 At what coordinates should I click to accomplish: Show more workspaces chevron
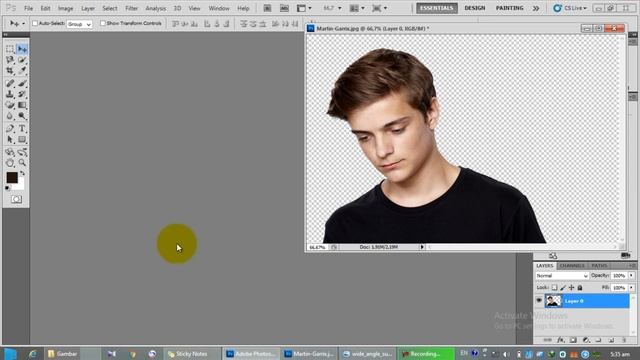point(536,8)
